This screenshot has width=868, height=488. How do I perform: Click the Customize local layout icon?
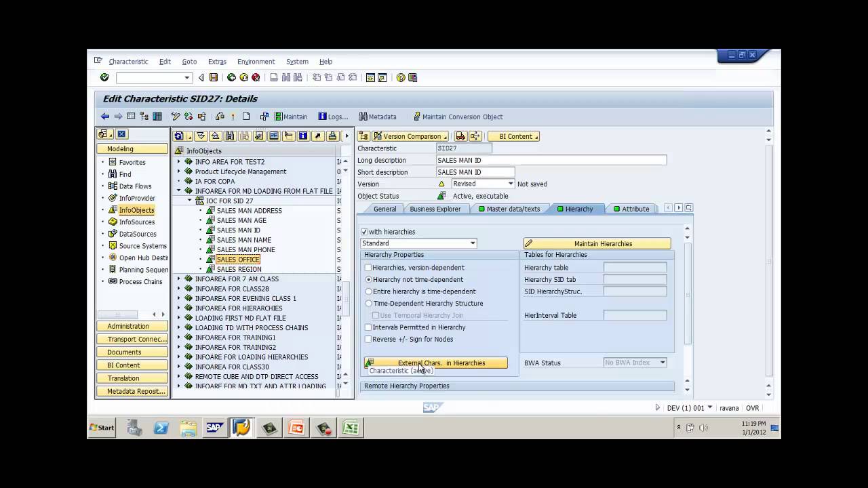click(413, 78)
